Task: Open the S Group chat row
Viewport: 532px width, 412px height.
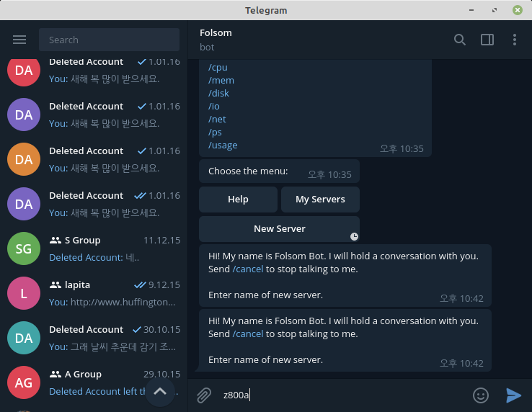Action: (94, 248)
